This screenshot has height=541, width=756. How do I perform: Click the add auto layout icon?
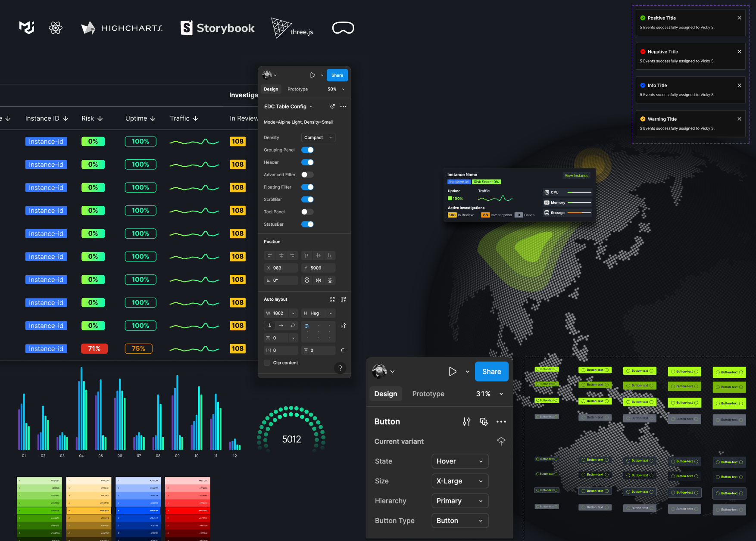[343, 299]
